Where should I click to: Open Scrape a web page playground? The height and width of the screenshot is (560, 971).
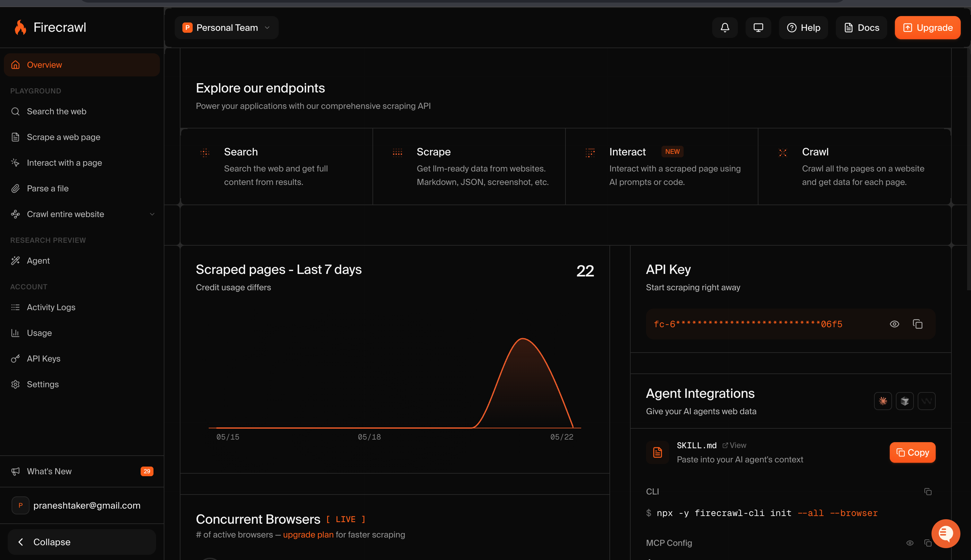[x=82, y=137]
